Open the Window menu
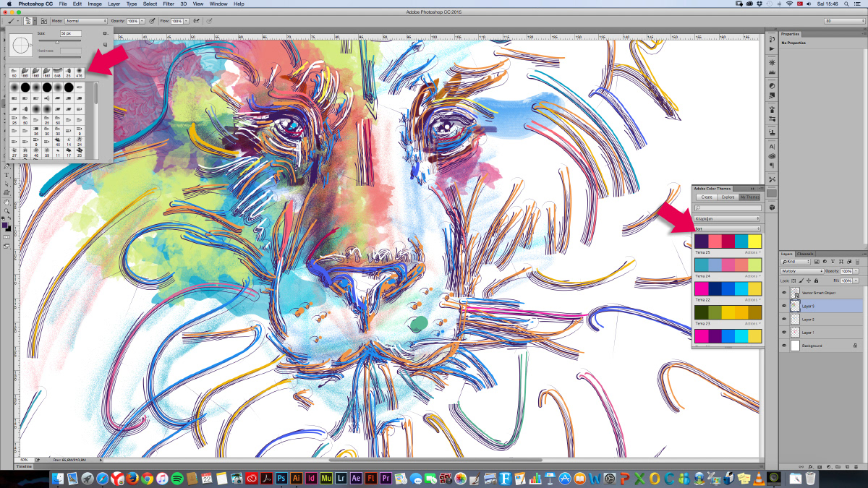 [x=218, y=4]
